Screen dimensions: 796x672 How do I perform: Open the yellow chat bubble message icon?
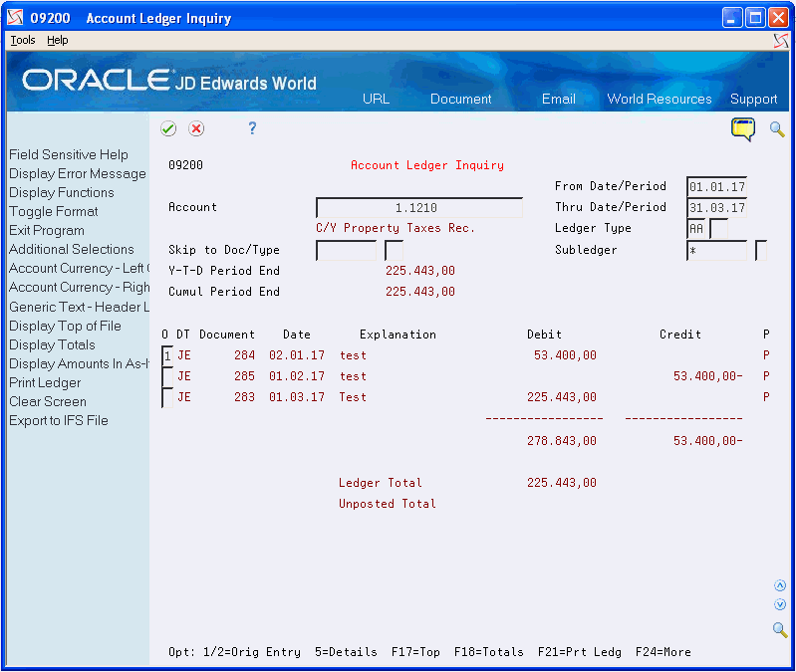coord(743,129)
